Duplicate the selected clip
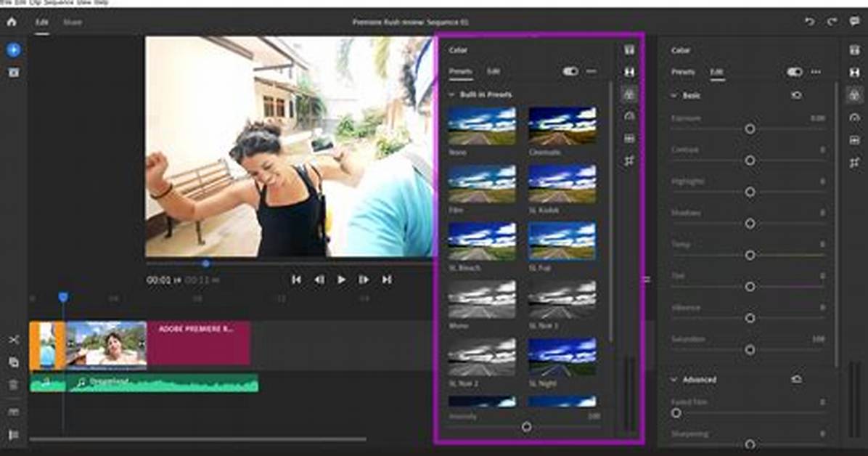Screen dimensions: 868x456 pos(14,362)
